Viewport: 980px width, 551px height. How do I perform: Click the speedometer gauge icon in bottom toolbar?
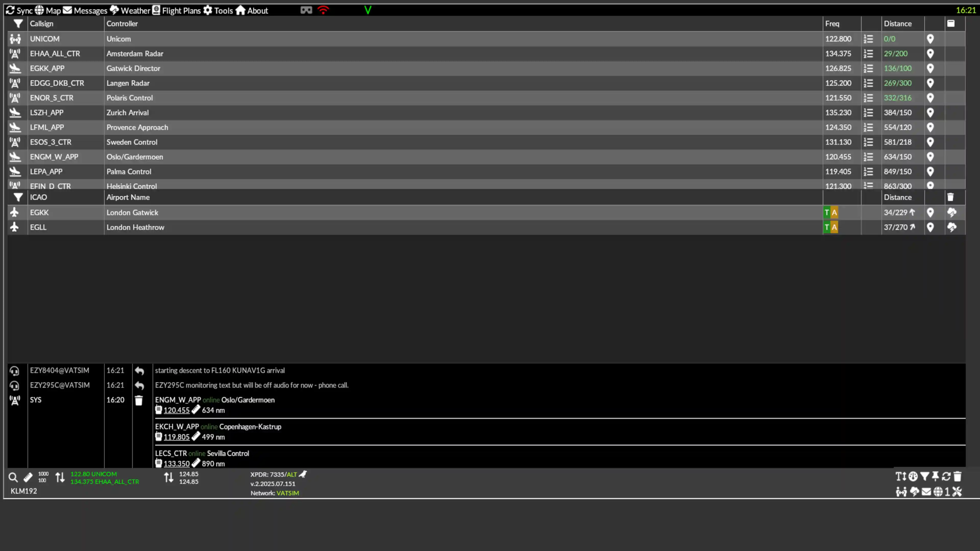(x=913, y=477)
